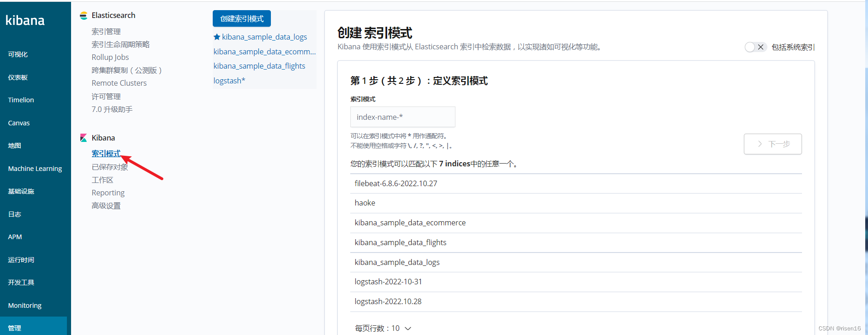The image size is (868, 335).
Task: Click the logstash-2022.10.28 index row
Action: pos(576,301)
